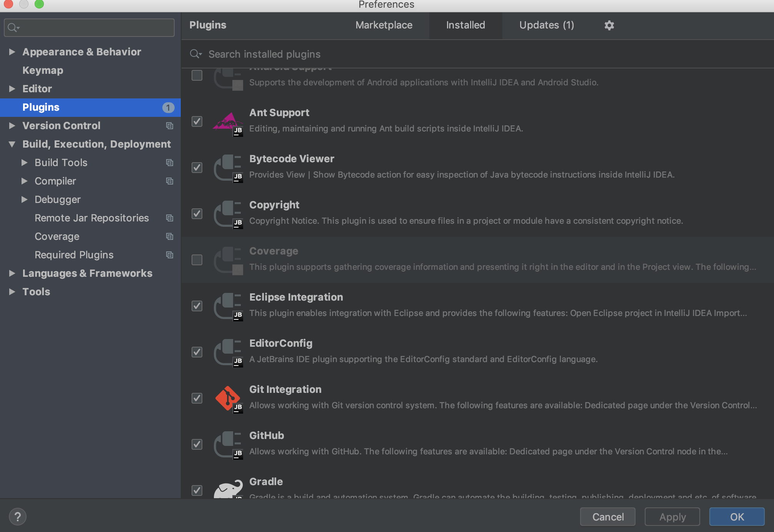The width and height of the screenshot is (774, 532).
Task: Open the Updates (1) tab
Action: (546, 25)
